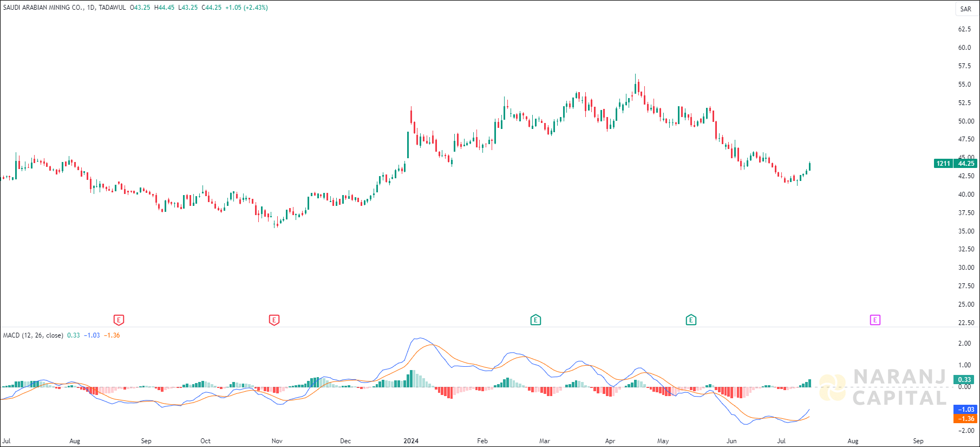
Task: Click the 62.5 price axis label
Action: point(964,29)
